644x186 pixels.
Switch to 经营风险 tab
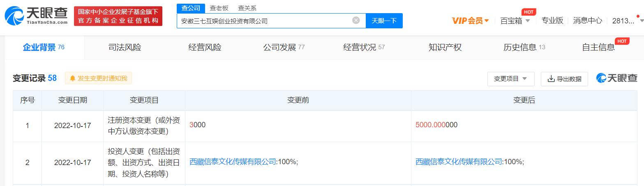205,47
